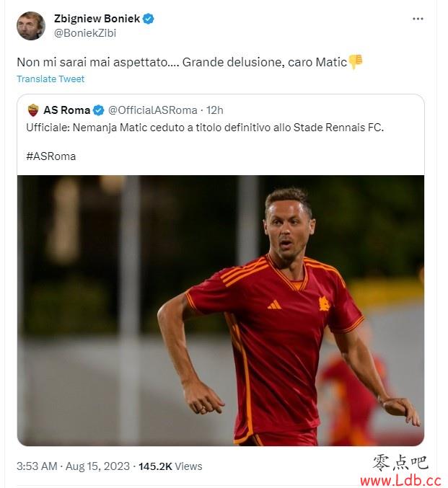Open the three-dot more options menu
Screen dimensions: 448x488
(x=418, y=19)
